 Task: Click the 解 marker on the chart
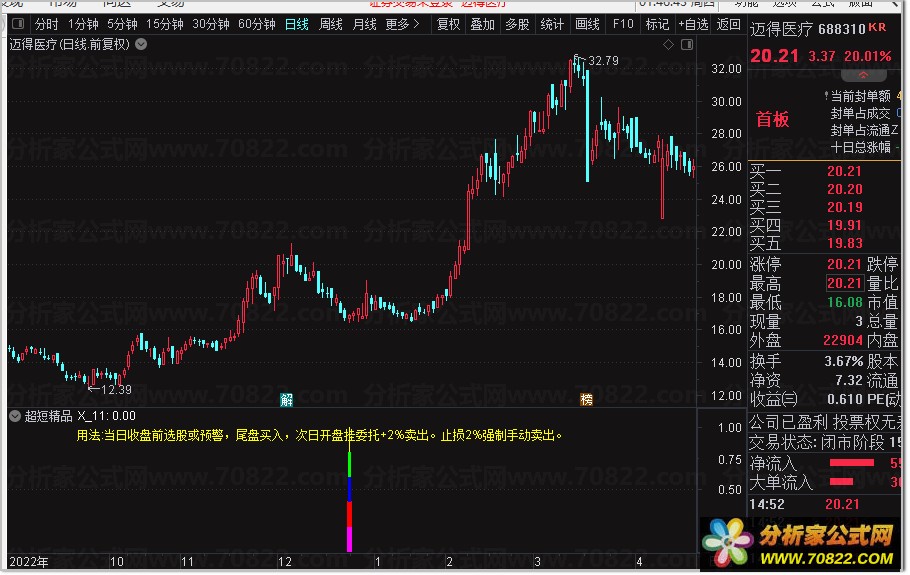coord(286,400)
